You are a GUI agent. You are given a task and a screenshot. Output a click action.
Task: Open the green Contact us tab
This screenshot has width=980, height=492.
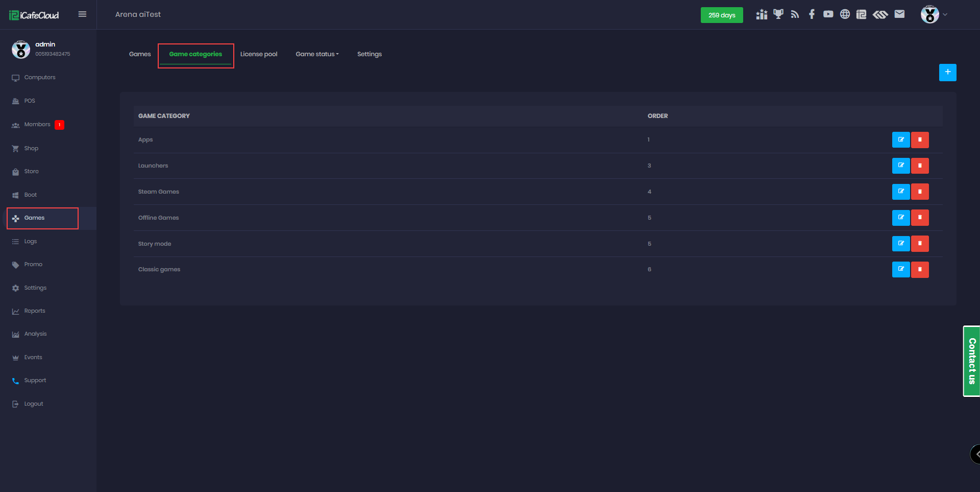click(971, 361)
